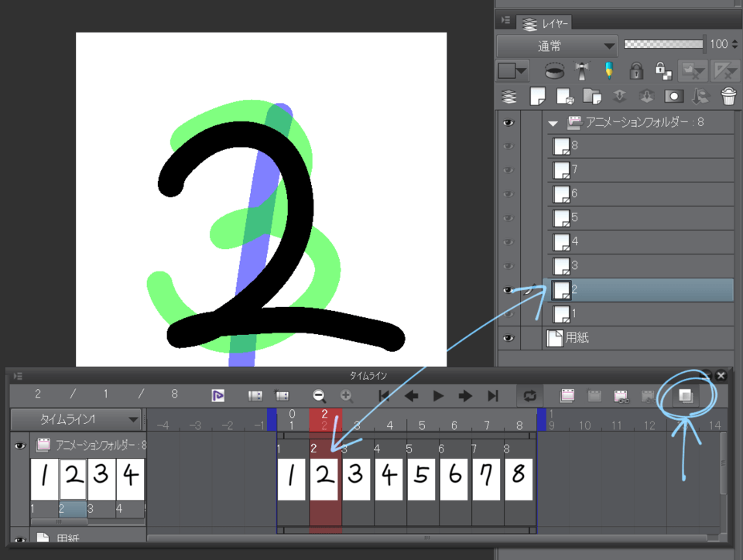Toggle lock layer padlock icon
The height and width of the screenshot is (560, 743).
(636, 70)
